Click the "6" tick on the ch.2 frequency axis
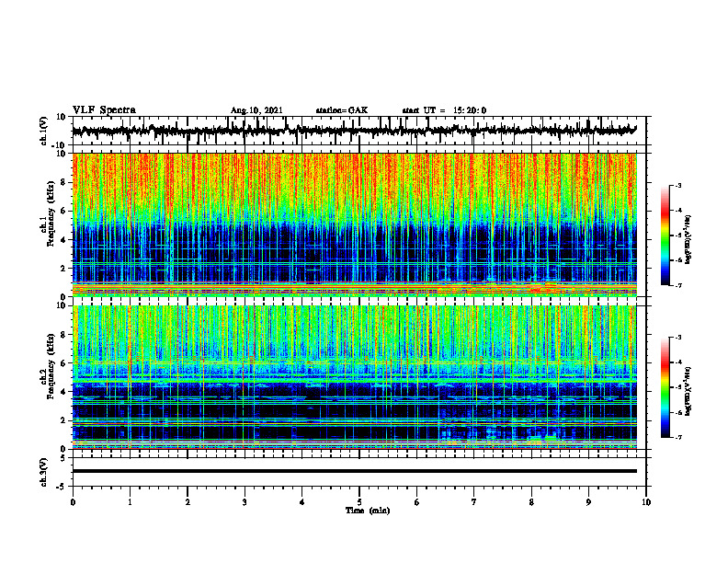Image resolution: width=728 pixels, height=563 pixels. pyautogui.click(x=64, y=363)
